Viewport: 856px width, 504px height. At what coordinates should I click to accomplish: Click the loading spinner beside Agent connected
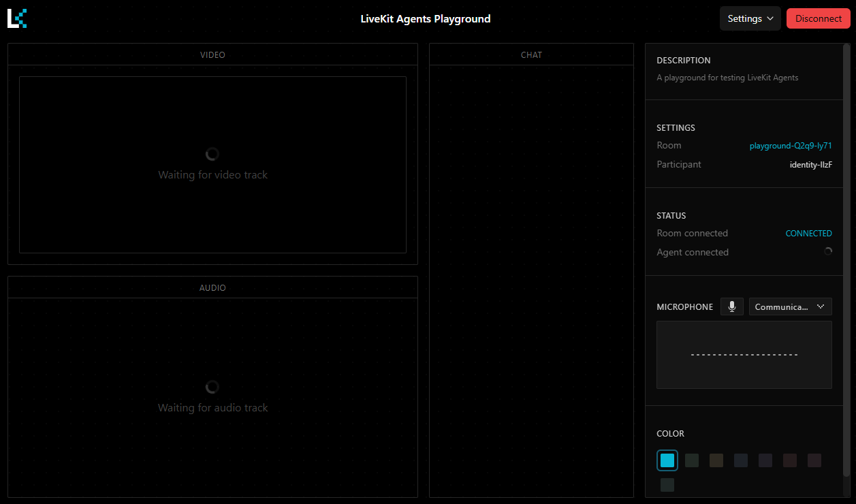coord(828,251)
